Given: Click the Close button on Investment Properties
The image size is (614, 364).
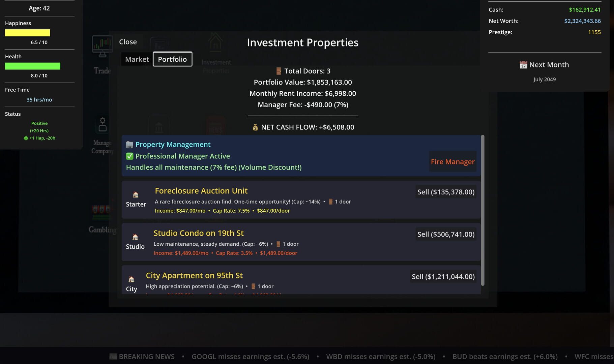Looking at the screenshot, I should click(x=127, y=41).
